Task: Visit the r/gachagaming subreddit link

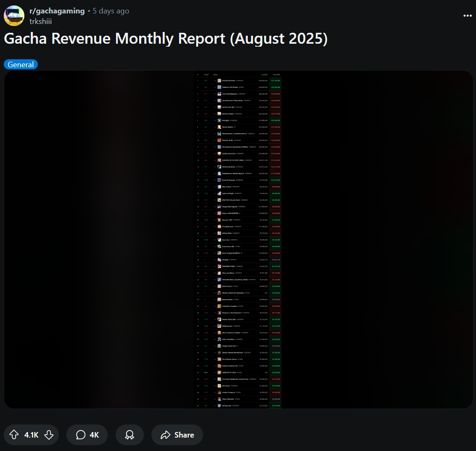Action: pyautogui.click(x=57, y=11)
